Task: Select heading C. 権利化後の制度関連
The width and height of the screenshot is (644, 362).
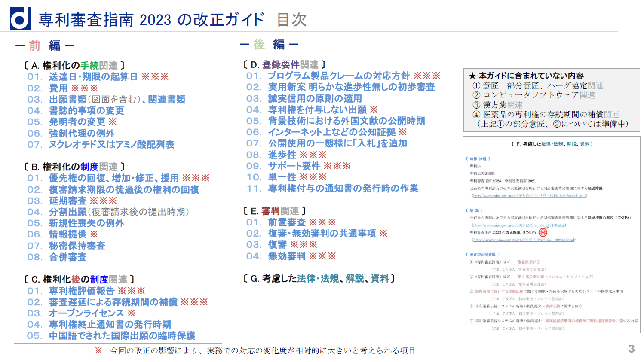Action: tap(79, 280)
